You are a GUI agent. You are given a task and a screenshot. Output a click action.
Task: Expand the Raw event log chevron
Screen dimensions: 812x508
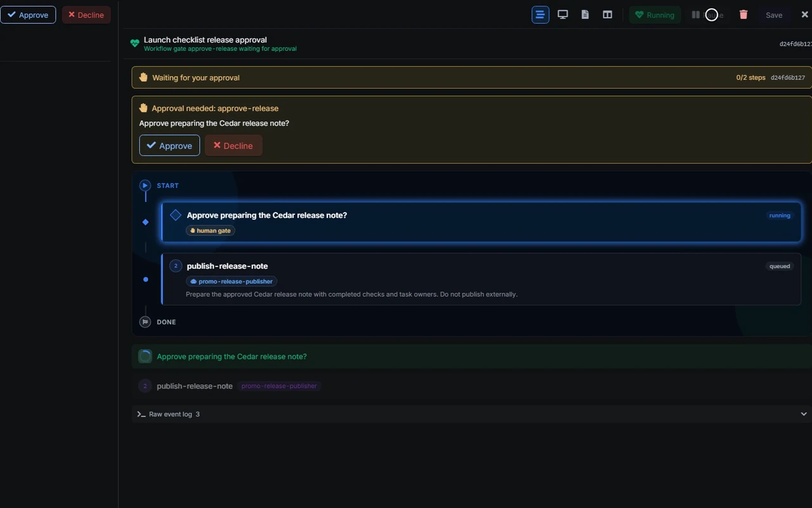coord(804,414)
